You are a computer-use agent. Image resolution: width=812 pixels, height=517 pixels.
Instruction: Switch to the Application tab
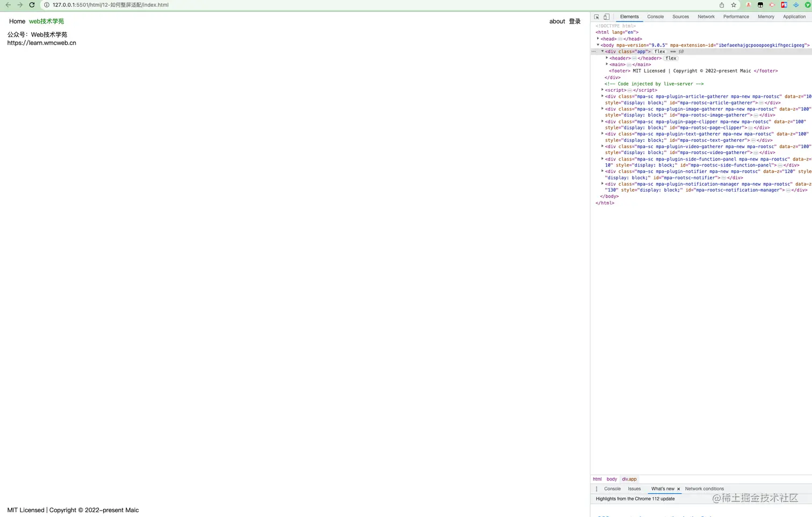tap(794, 17)
